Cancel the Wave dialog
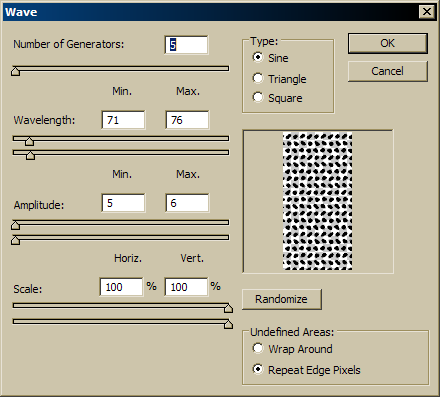Image resolution: width=440 pixels, height=397 pixels. coord(388,71)
